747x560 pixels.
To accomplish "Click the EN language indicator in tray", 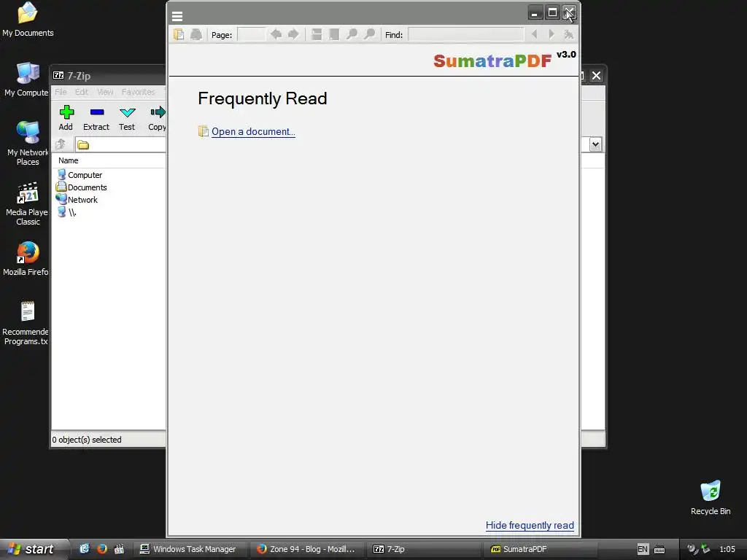I will pos(643,549).
